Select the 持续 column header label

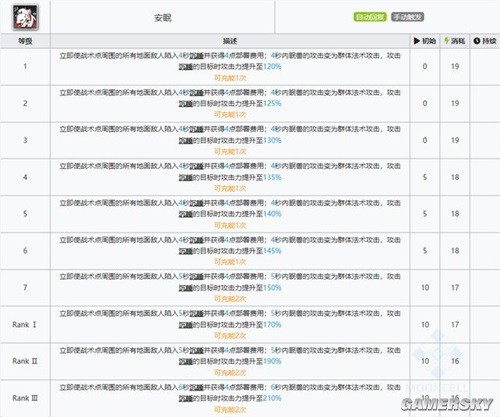pyautogui.click(x=489, y=41)
